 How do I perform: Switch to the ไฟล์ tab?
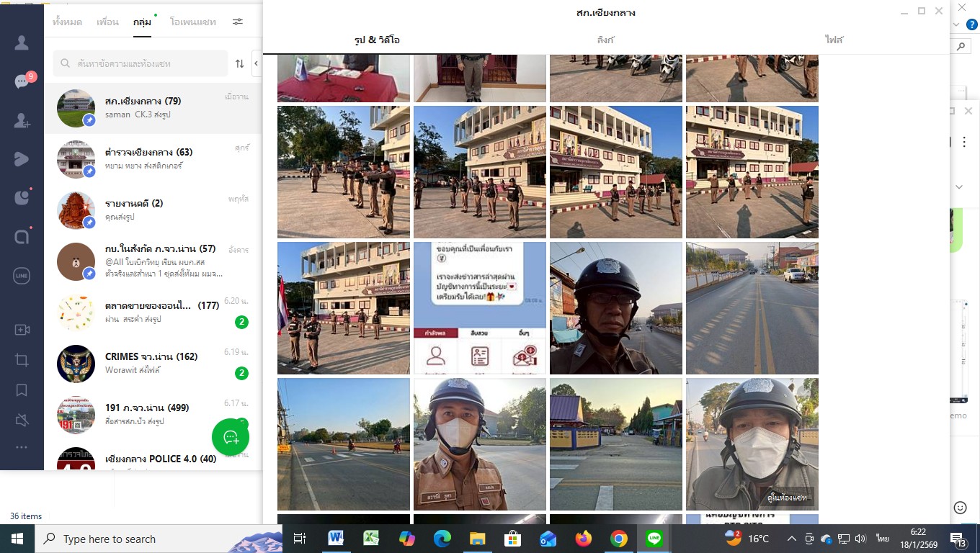click(x=834, y=40)
